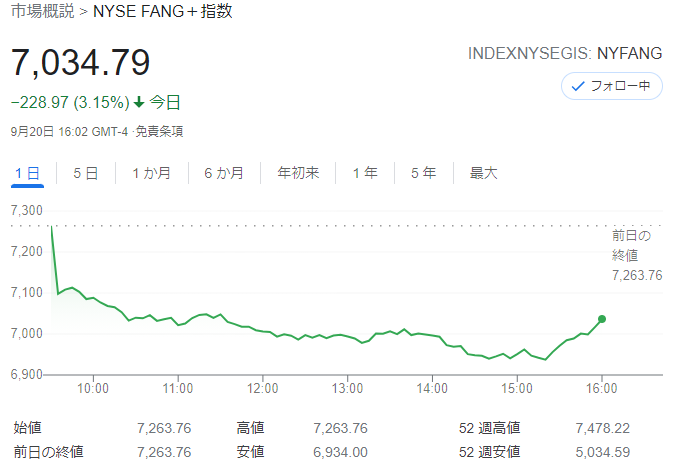Screen dimensions: 674x472
Task: Click the 13:00 time axis label
Action: pyautogui.click(x=347, y=389)
